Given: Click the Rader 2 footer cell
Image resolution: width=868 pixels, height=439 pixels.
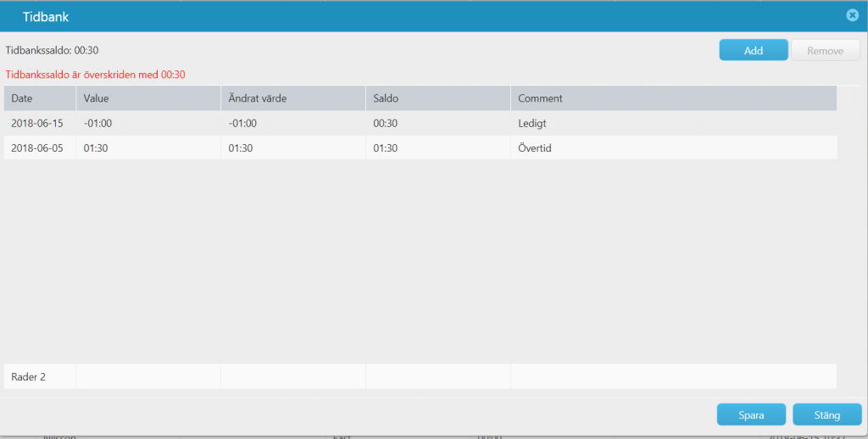Looking at the screenshot, I should [x=40, y=376].
